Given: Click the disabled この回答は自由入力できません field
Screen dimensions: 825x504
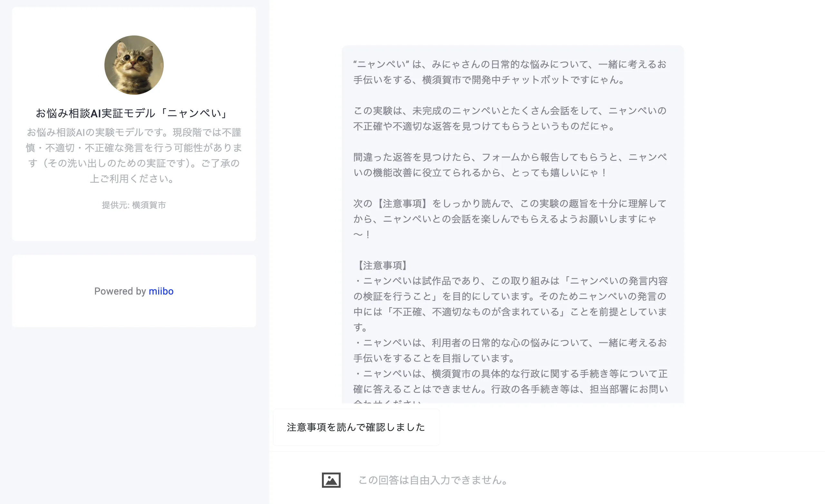Looking at the screenshot, I should tap(432, 480).
